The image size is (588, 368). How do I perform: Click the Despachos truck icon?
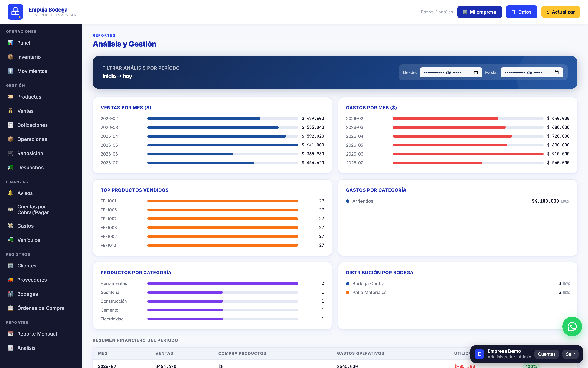click(x=10, y=167)
